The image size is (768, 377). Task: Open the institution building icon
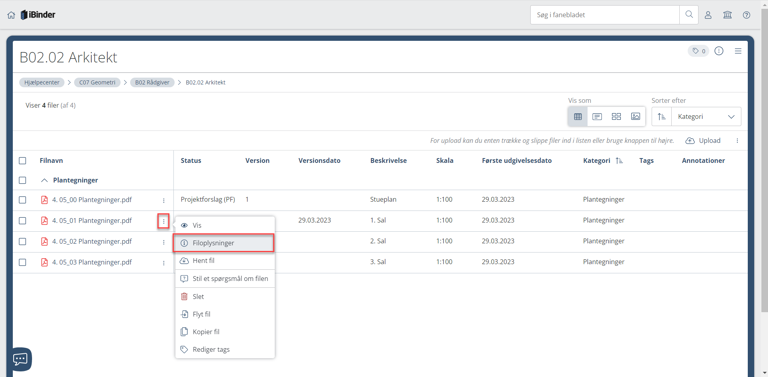coord(727,15)
